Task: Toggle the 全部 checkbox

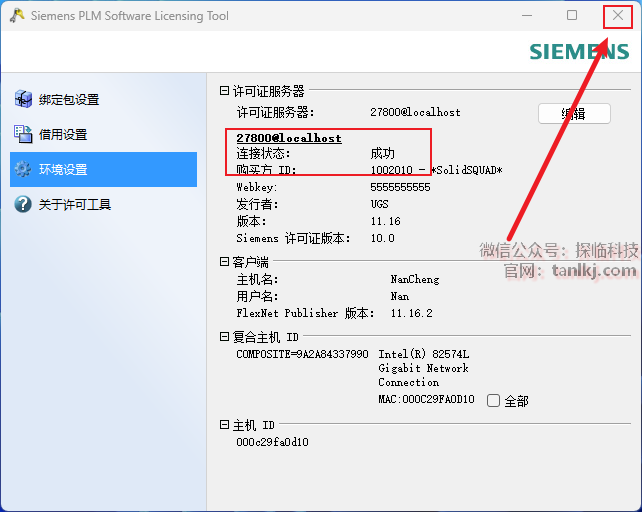Action: (x=493, y=400)
